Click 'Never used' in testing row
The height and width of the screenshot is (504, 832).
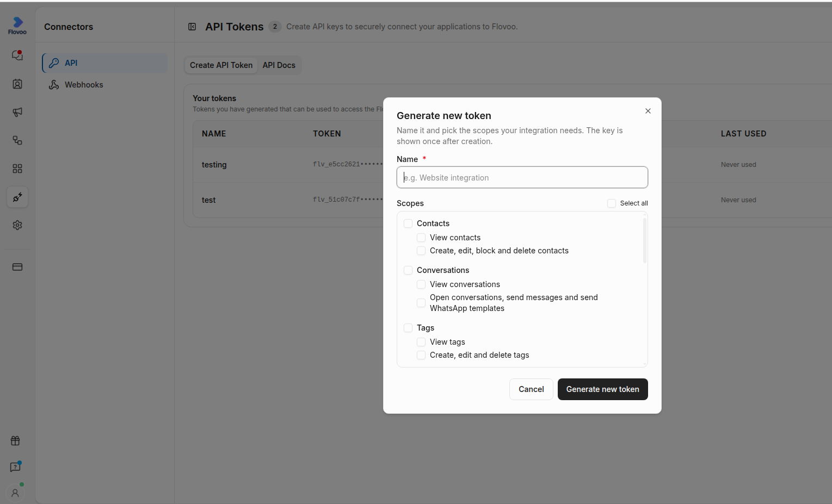tap(738, 165)
